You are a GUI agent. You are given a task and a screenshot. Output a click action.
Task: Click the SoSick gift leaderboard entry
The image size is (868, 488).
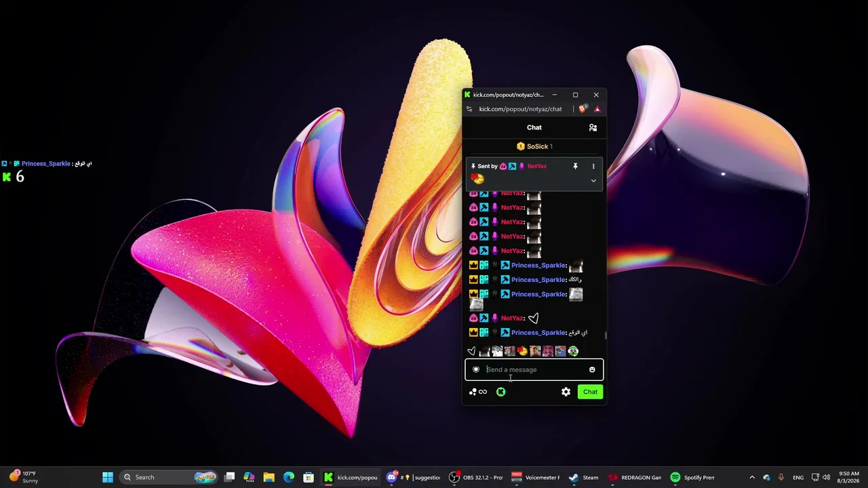click(x=534, y=146)
